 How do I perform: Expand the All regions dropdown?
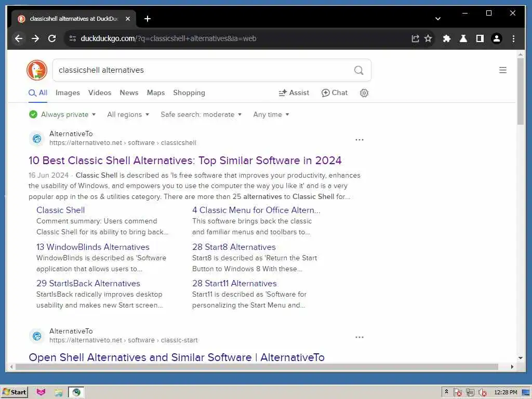click(x=128, y=115)
